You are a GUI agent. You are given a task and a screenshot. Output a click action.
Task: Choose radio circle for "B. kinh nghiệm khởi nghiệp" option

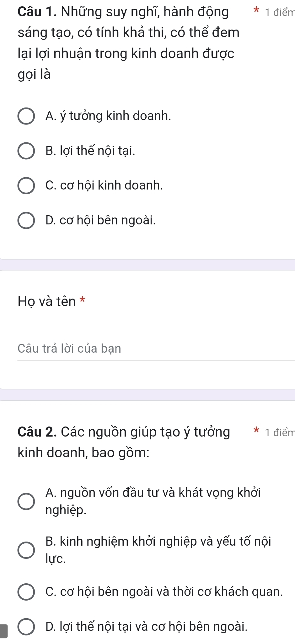[x=26, y=550]
